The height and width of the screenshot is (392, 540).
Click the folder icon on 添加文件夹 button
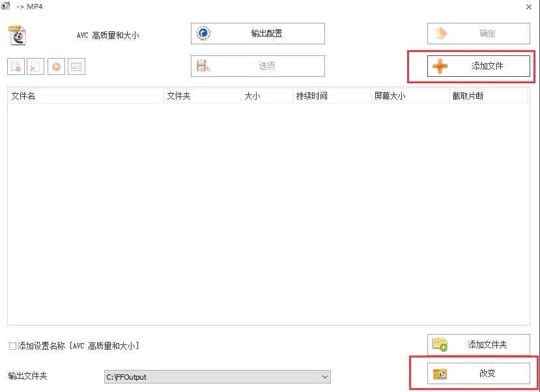click(439, 344)
